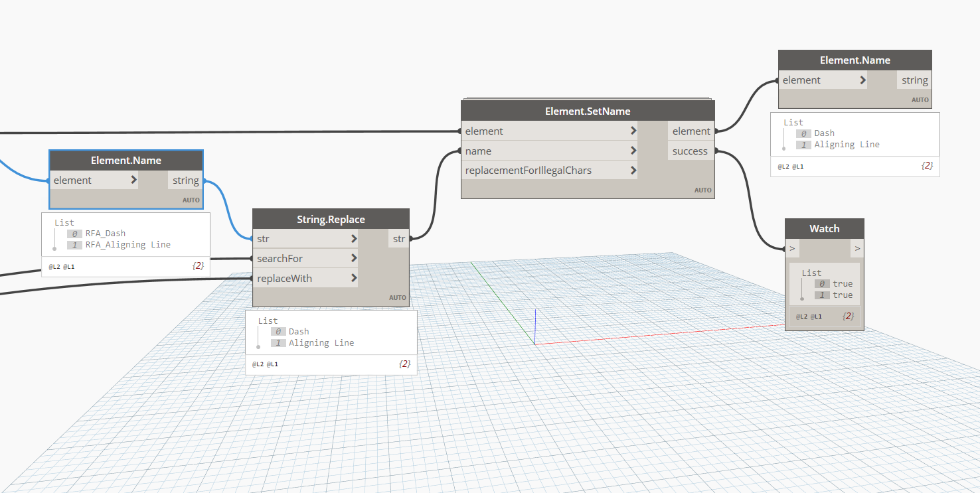Expand the searchFor input chevron on String.Replace
The width and height of the screenshot is (980, 493).
point(355,258)
